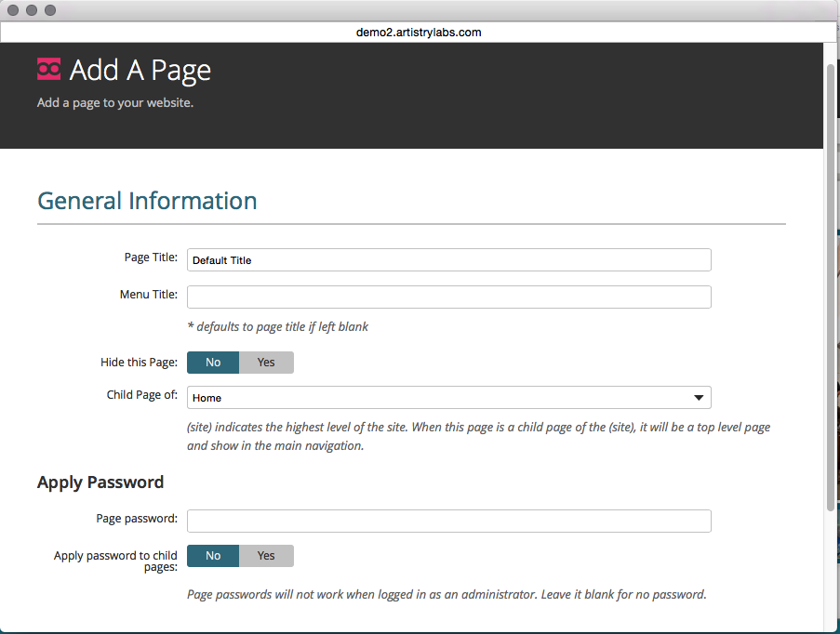
Task: Set Hide this Page to No
Action: click(213, 363)
